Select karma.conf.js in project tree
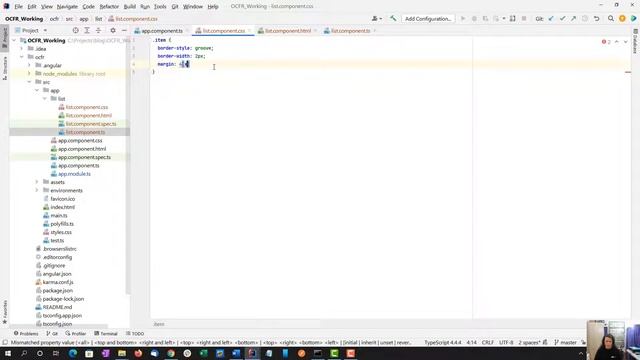This screenshot has height=360, width=640. click(58, 282)
